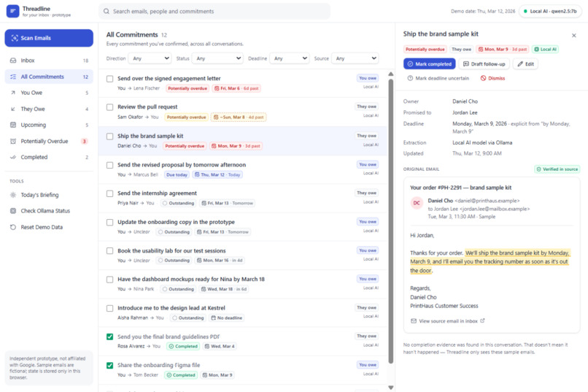Select the All Commitments nav item

49,77
